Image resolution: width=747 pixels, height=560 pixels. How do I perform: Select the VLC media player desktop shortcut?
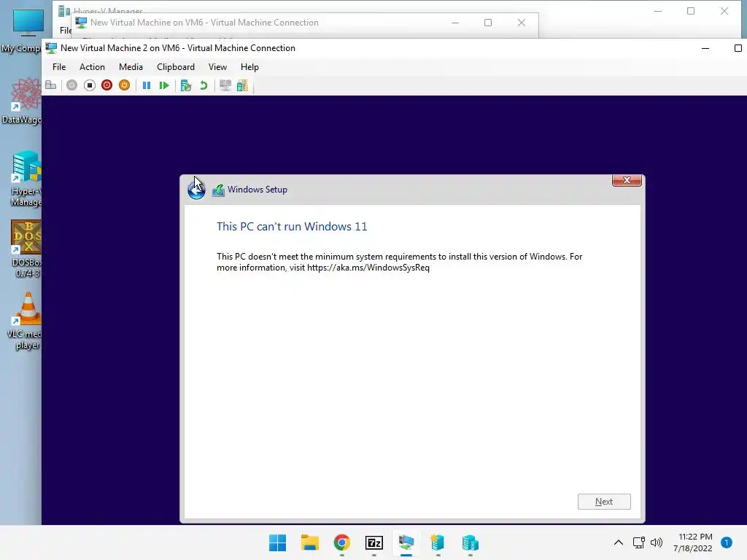25,321
